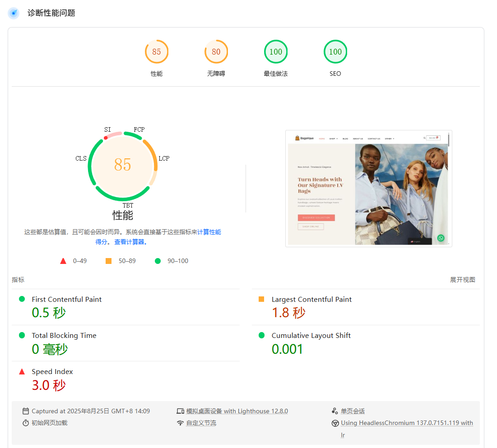Click the green 90–100 legend marker
The width and height of the screenshot is (497, 448).
pyautogui.click(x=158, y=261)
